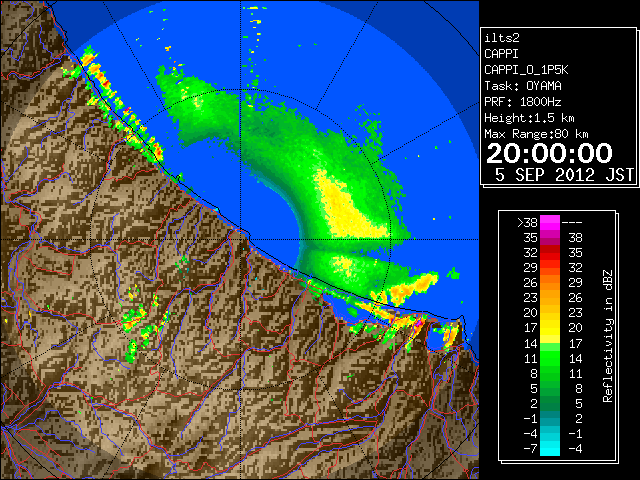Click 'Max Range:80 km' text
The height and width of the screenshot is (480, 640).
(x=536, y=134)
